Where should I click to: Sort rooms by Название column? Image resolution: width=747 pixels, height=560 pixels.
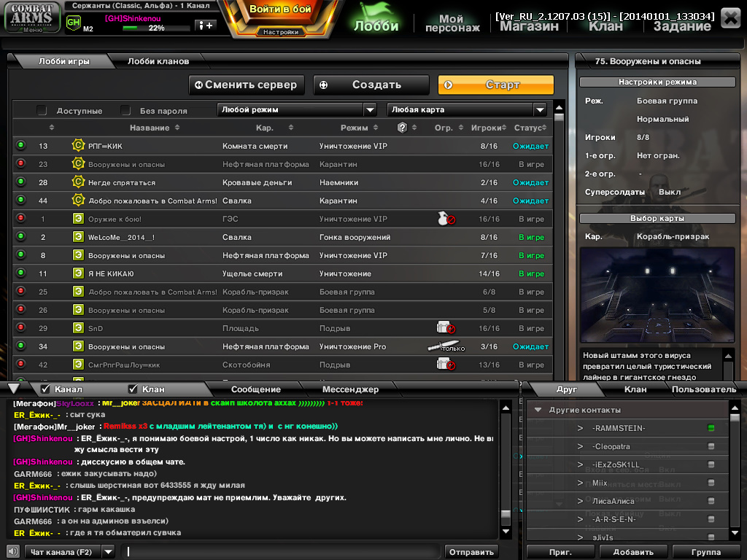coord(155,128)
